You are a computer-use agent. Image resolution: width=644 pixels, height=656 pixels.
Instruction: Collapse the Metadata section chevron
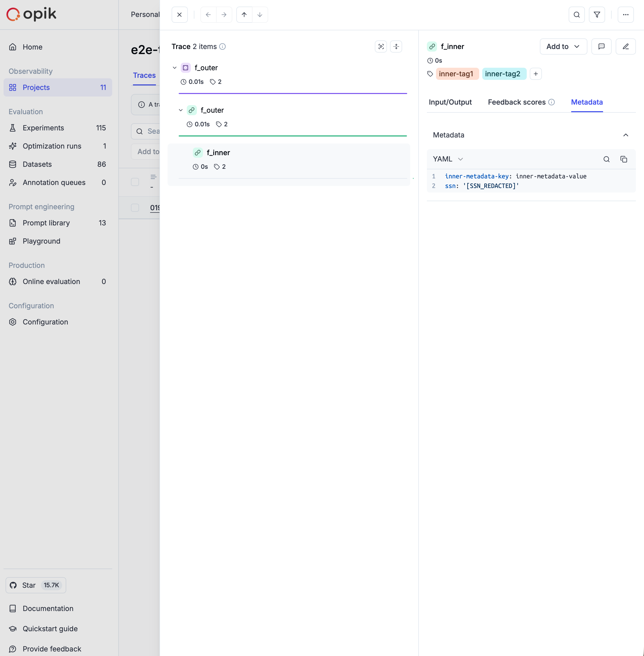click(x=625, y=135)
